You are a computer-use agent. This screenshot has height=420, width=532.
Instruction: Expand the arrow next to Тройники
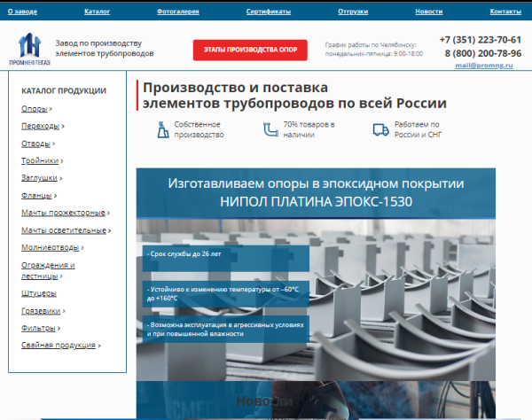coord(62,161)
